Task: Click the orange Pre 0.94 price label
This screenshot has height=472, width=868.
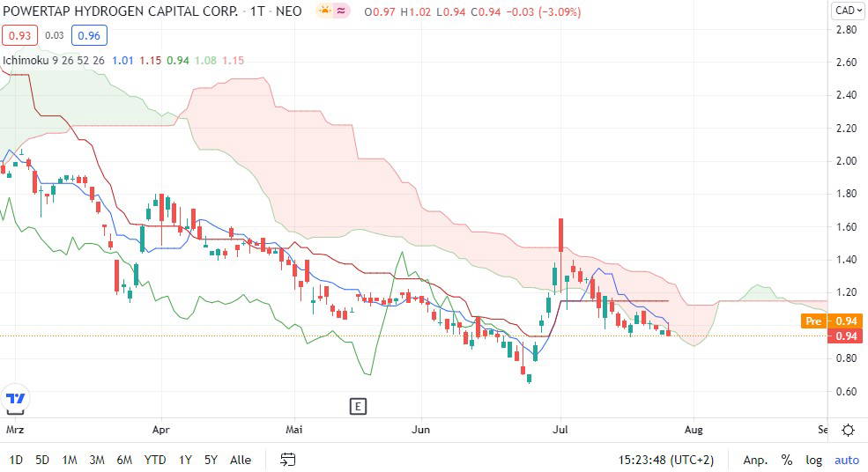Action: point(832,321)
